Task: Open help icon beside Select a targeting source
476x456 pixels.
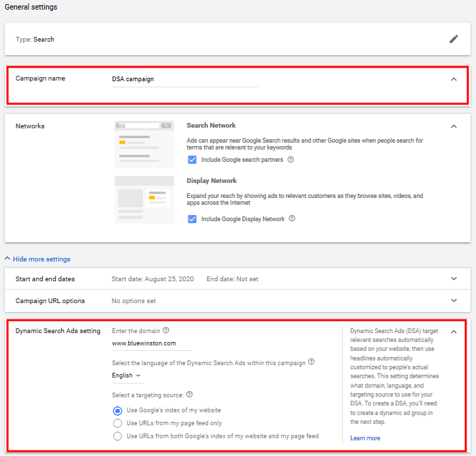Action: 190,395
